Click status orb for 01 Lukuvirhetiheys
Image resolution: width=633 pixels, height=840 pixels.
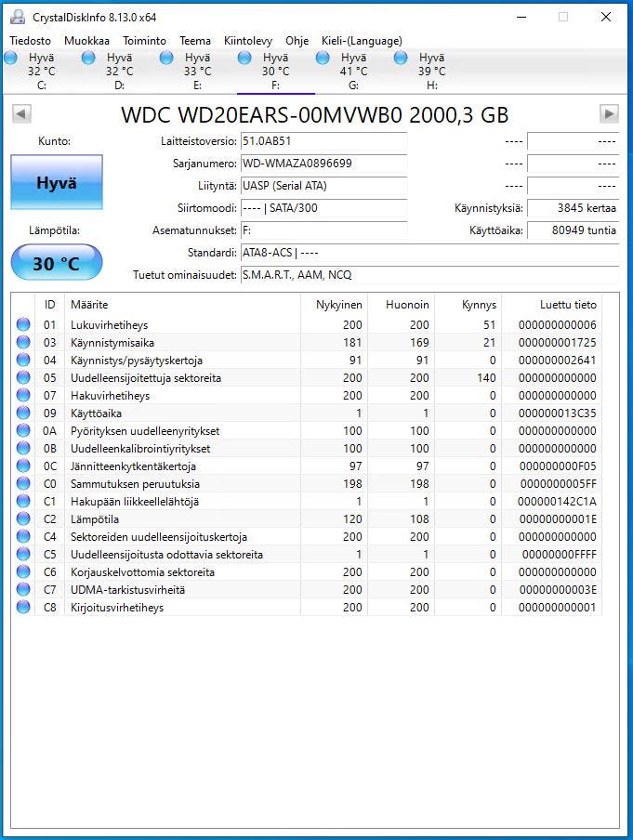click(x=23, y=324)
